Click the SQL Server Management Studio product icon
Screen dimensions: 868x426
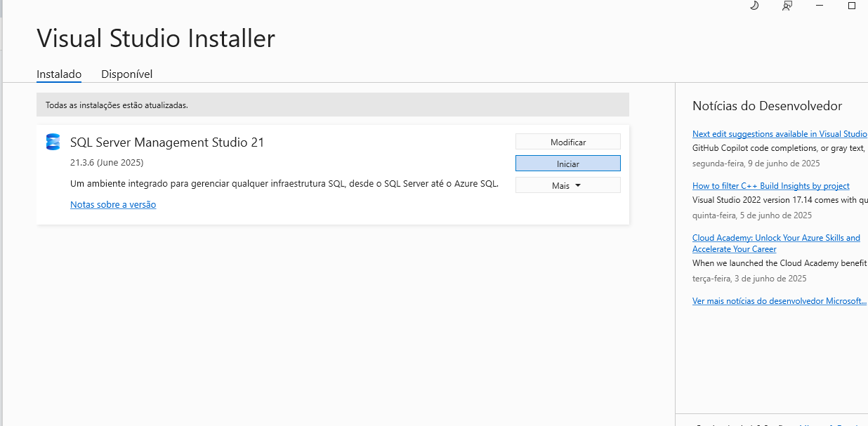[x=53, y=142]
